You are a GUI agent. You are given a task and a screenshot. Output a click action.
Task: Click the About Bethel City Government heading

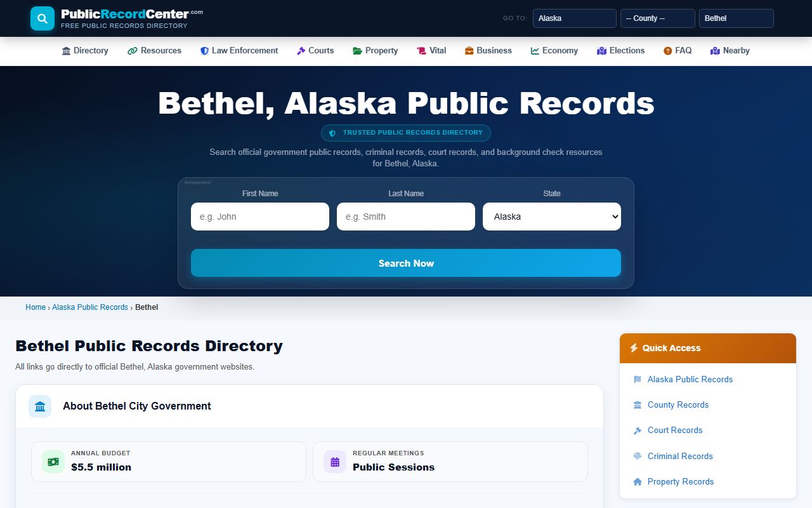pos(137,406)
